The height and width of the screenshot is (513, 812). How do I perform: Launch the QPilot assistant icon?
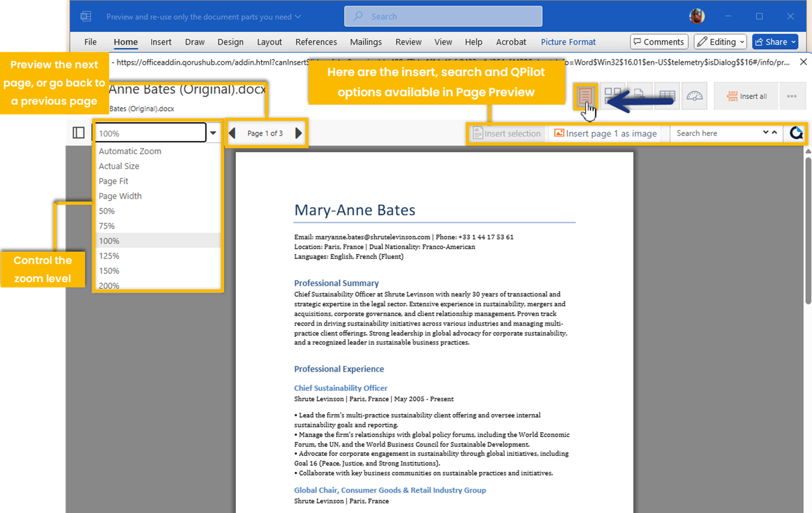click(x=796, y=133)
